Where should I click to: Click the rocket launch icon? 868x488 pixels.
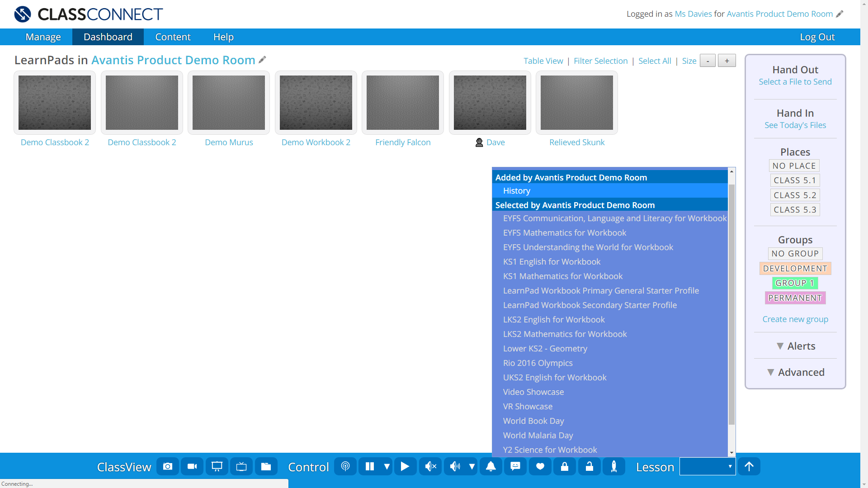coord(614,466)
